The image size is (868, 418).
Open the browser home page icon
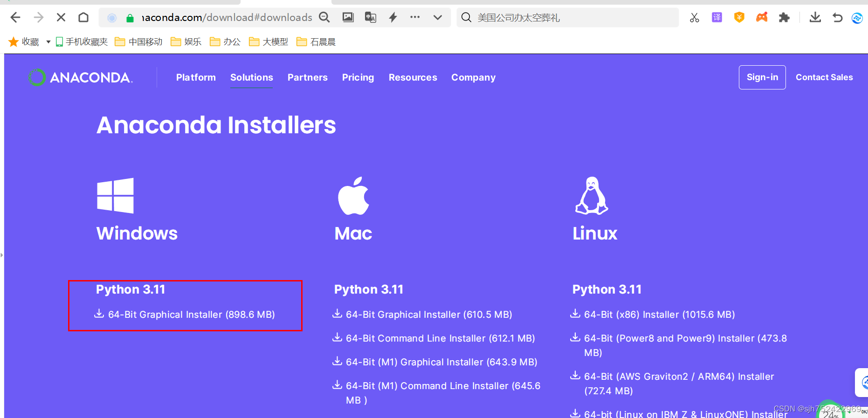point(83,18)
